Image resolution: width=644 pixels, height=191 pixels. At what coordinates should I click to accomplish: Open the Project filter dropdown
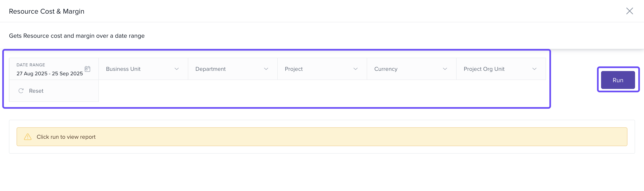tap(322, 69)
